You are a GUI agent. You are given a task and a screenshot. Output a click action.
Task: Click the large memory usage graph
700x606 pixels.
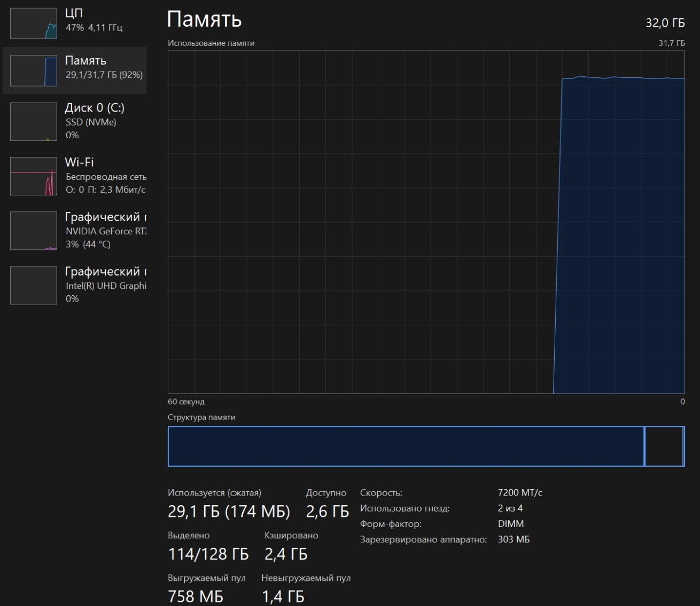(426, 222)
